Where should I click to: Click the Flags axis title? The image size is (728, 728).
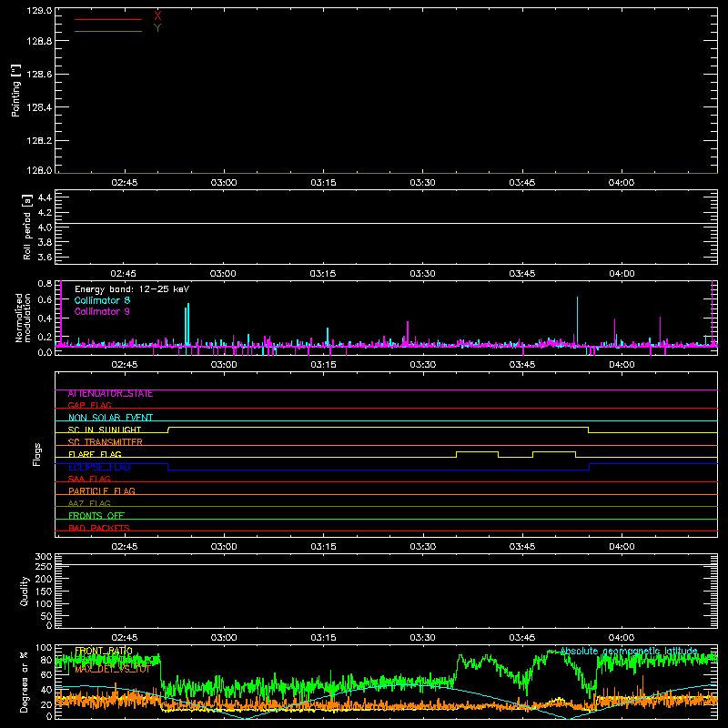(x=37, y=454)
